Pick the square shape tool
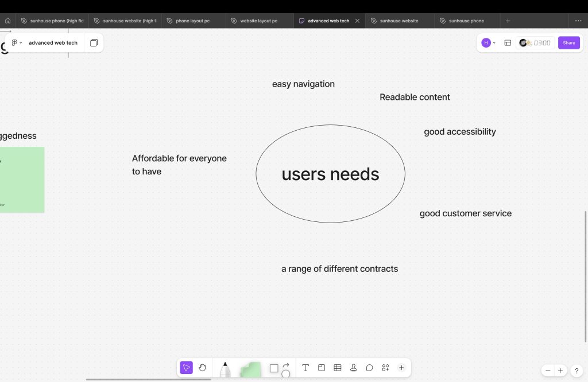Viewport: 588px width, 382px height. [274, 368]
